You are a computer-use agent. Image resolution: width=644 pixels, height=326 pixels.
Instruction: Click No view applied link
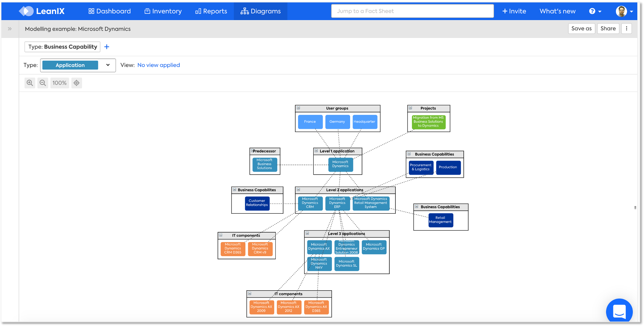(159, 65)
